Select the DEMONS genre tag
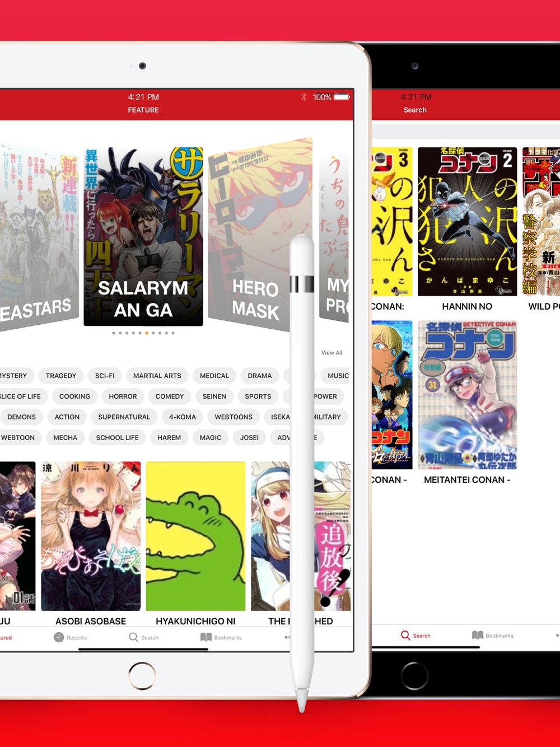The height and width of the screenshot is (747, 560). coord(21,417)
